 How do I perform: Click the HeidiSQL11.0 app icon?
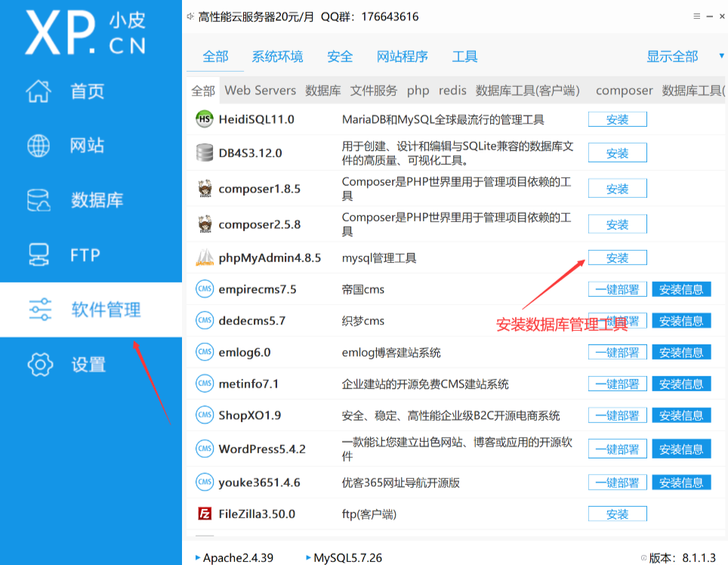(x=205, y=119)
